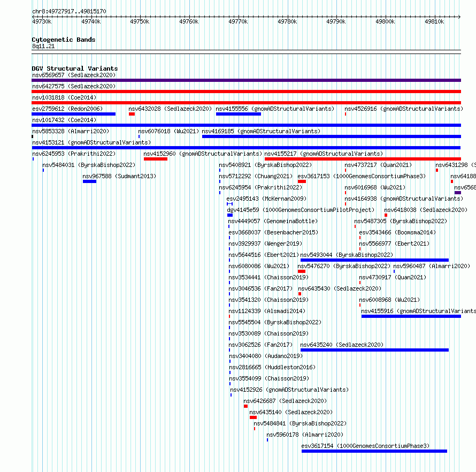Click the nsv6245954 (Prakrithi2022) label

[260, 187]
